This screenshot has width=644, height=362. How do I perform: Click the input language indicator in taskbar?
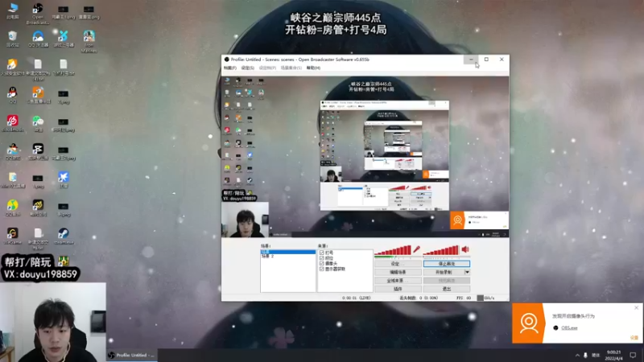pos(596,355)
